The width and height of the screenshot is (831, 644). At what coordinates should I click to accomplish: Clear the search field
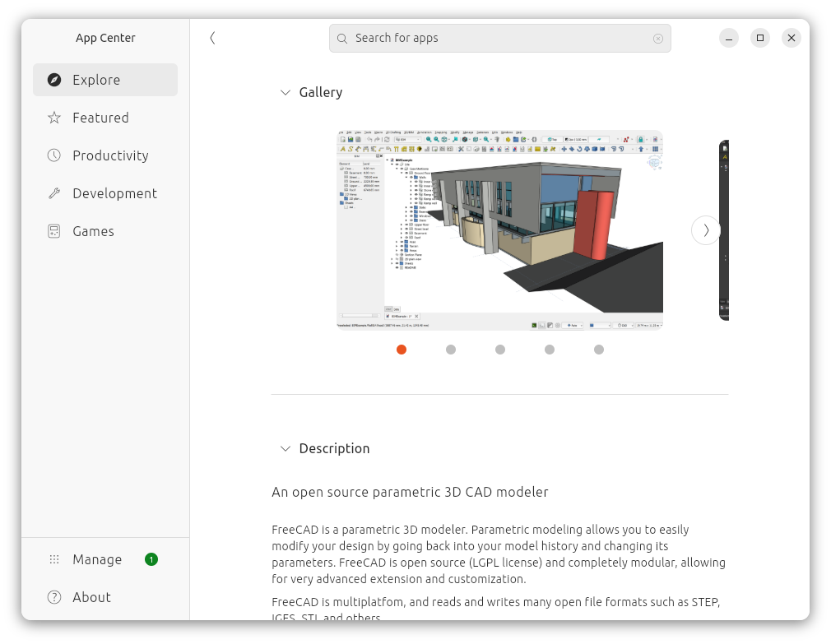click(657, 39)
